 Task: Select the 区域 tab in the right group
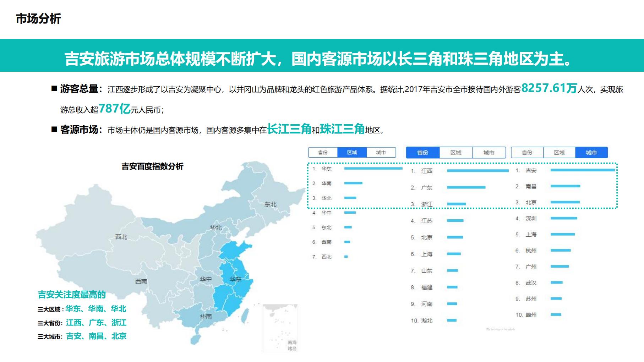559,152
